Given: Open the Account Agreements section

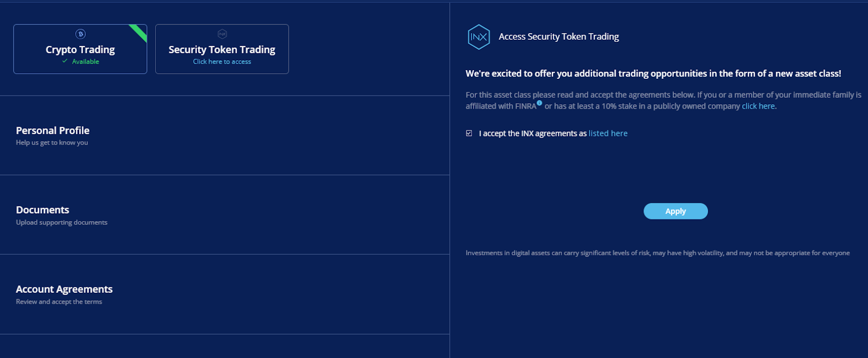Looking at the screenshot, I should pyautogui.click(x=225, y=294).
